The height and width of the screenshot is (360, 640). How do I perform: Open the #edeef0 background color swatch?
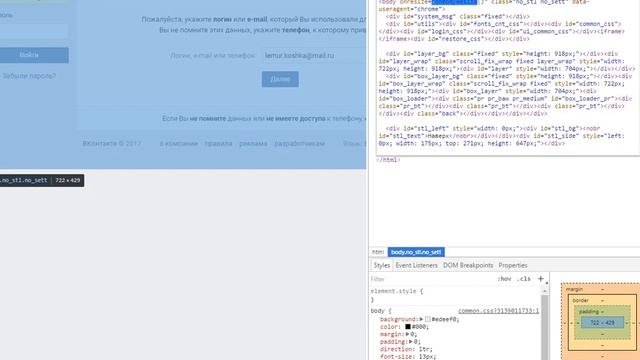pos(427,319)
